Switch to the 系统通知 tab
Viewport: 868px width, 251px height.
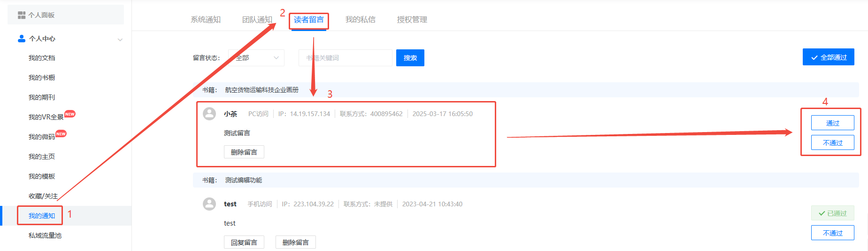point(206,20)
